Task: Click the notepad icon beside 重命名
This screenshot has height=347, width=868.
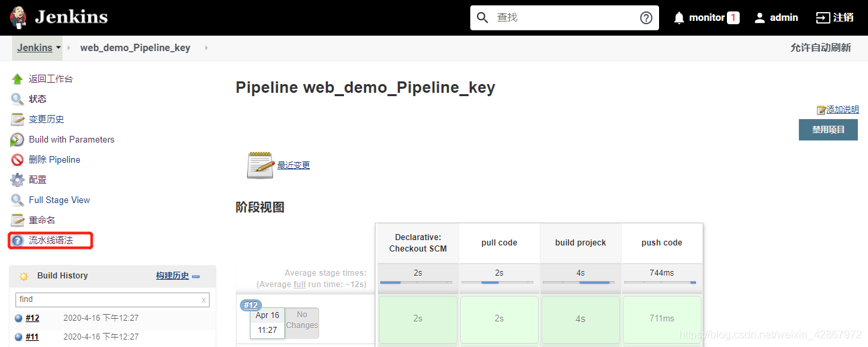Action: tap(17, 220)
